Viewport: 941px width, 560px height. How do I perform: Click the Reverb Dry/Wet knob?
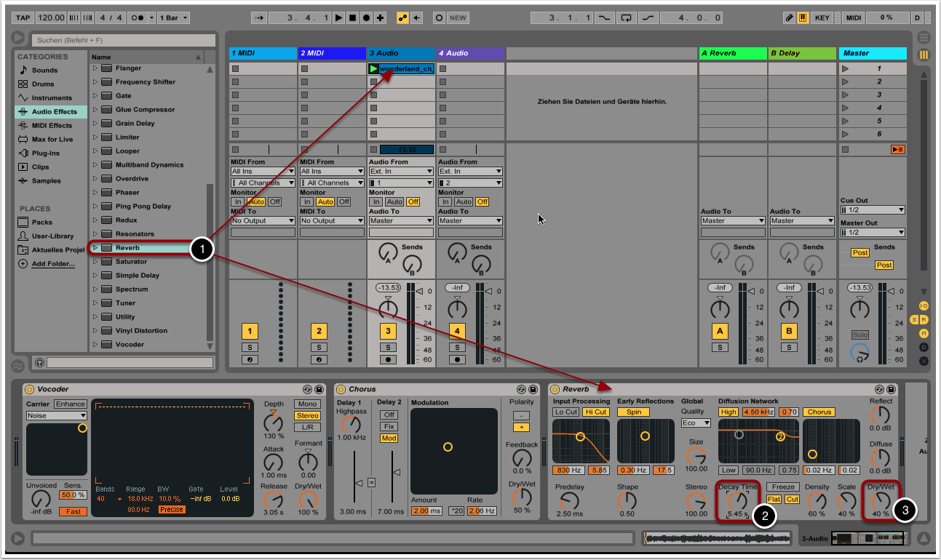coord(881,500)
